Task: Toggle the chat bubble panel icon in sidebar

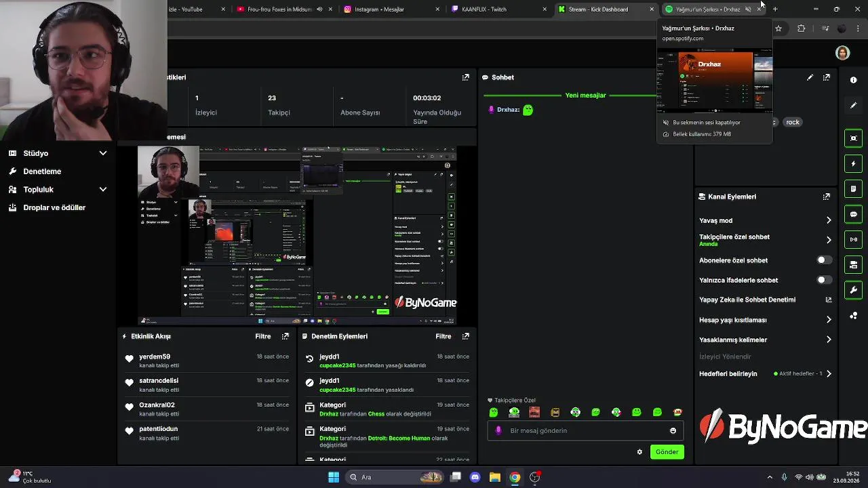Action: pos(853,214)
